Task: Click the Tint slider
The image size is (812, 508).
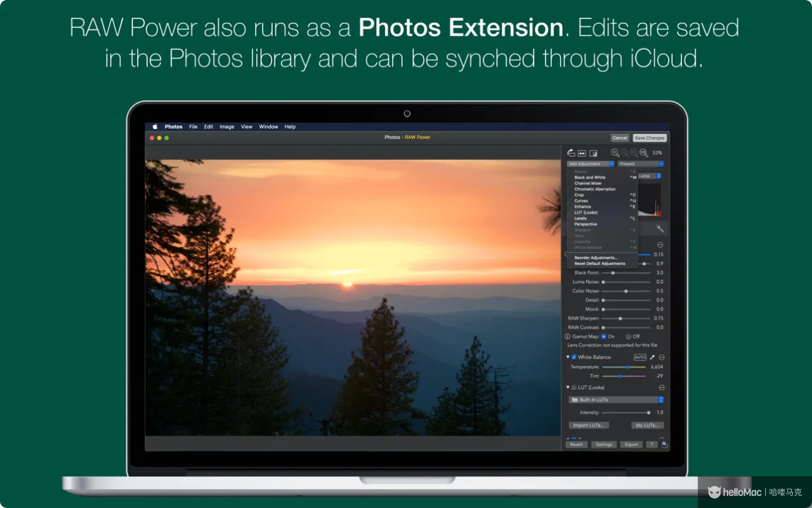Action: pos(624,377)
